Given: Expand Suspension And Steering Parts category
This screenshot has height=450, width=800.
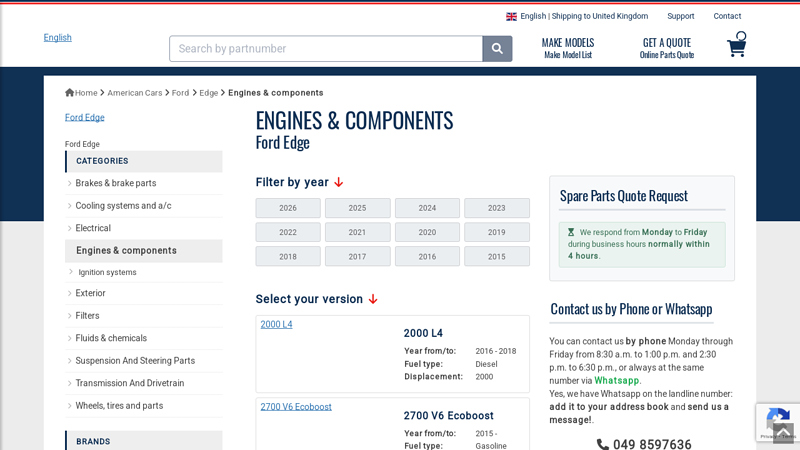Looking at the screenshot, I should tap(135, 361).
